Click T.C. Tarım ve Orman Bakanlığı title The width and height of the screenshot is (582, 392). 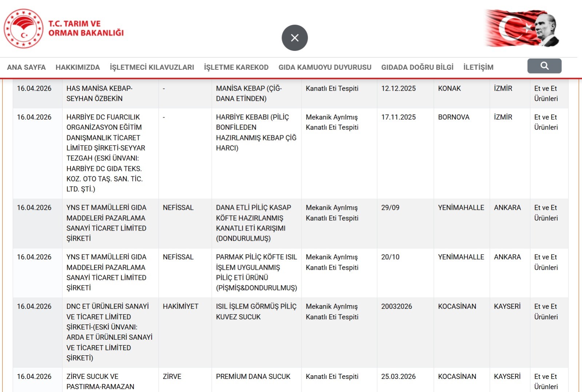pos(86,28)
